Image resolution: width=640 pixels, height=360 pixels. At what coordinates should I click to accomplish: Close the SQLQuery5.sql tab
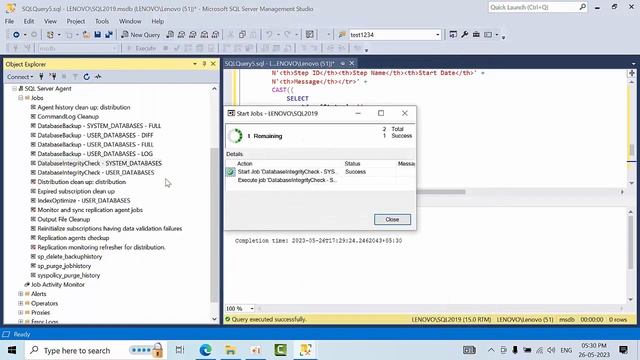coord(351,63)
